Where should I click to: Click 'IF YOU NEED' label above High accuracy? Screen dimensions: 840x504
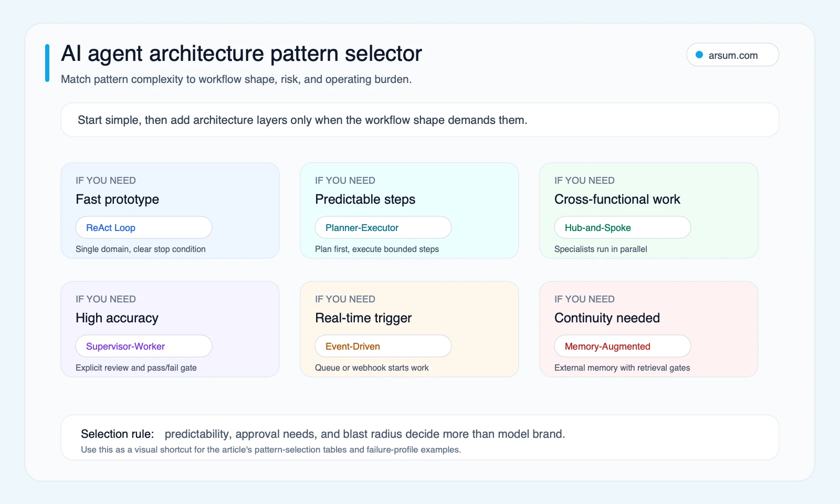pos(106,299)
